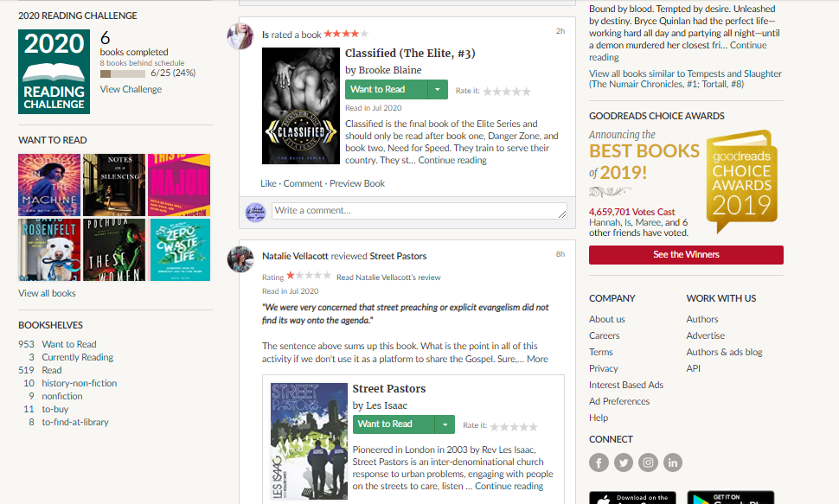Open the Privacy page
The image size is (839, 504).
point(603,368)
